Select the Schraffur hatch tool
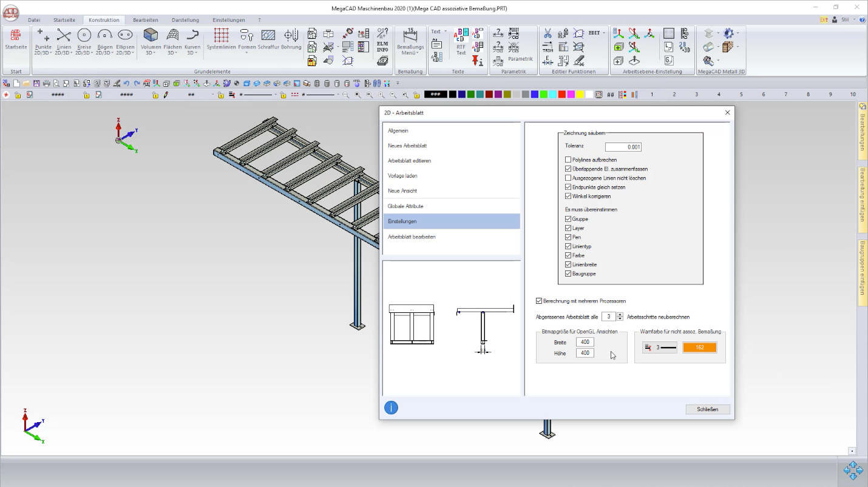The height and width of the screenshot is (487, 868). tap(268, 40)
